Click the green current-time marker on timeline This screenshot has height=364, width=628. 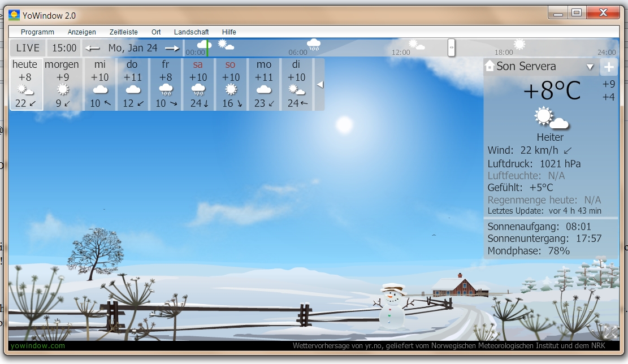click(207, 47)
